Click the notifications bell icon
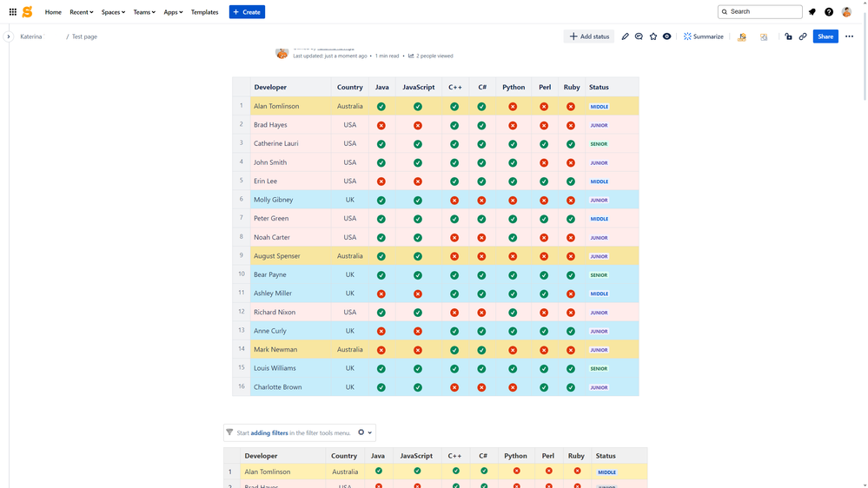Viewport: 868px width, 488px height. (812, 12)
